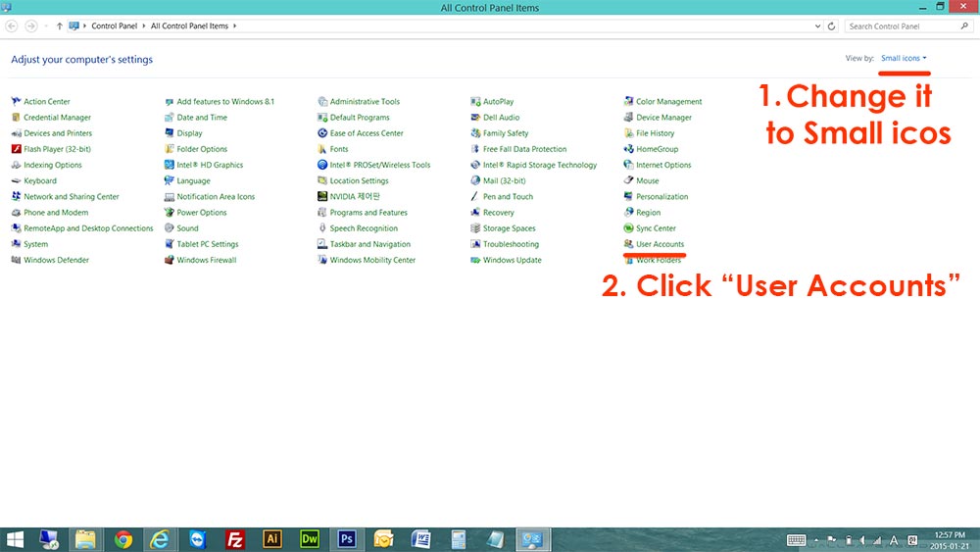This screenshot has width=980, height=552.
Task: Open FileZilla from the taskbar
Action: coord(235,539)
